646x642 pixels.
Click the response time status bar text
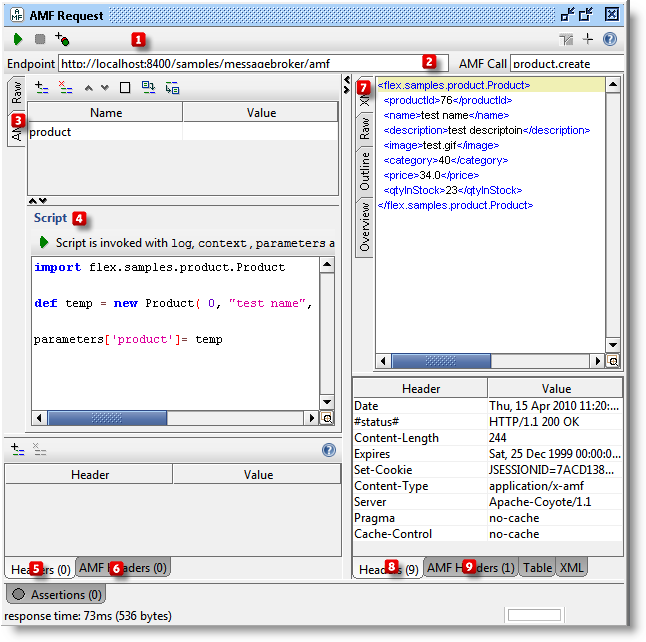click(88, 616)
